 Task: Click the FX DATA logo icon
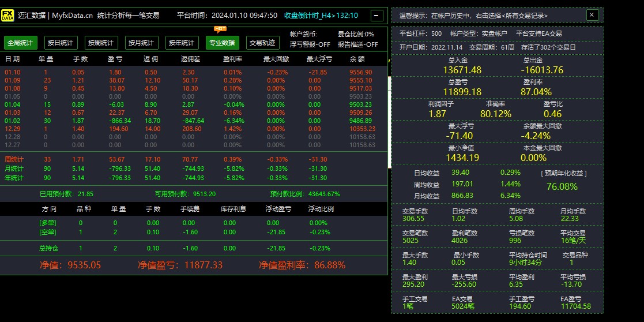(x=8, y=16)
